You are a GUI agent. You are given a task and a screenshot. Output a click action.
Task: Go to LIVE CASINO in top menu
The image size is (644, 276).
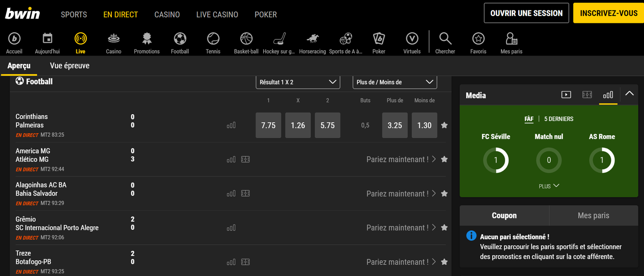point(217,14)
